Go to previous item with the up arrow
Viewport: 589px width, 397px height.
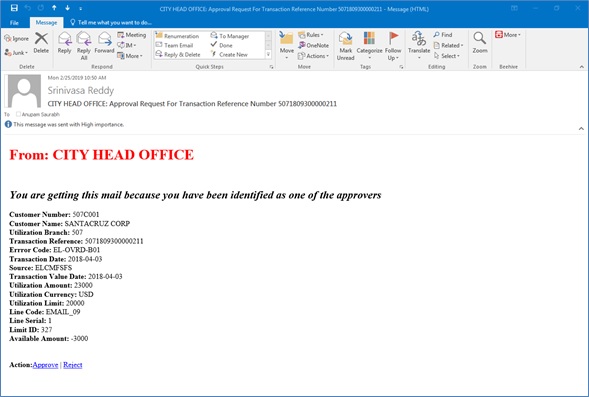(x=54, y=8)
